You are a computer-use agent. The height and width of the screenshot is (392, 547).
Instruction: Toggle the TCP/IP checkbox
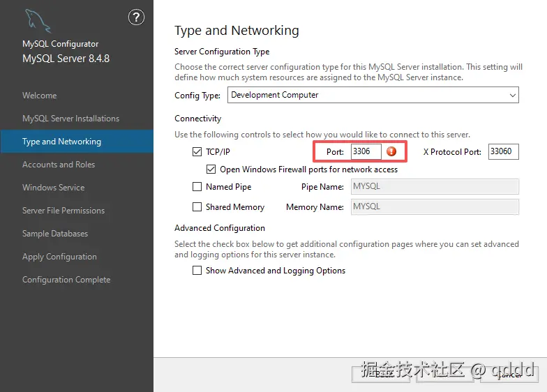[x=197, y=152]
